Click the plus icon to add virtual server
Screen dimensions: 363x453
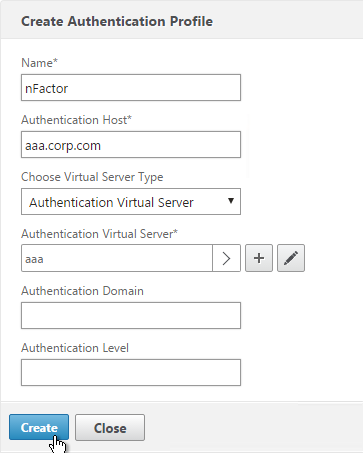259,258
